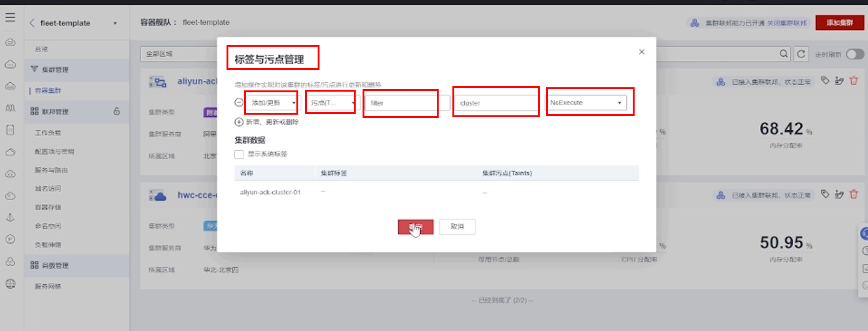Click the 68.42 memory allocation value
The height and width of the screenshot is (331, 868).
pos(782,129)
